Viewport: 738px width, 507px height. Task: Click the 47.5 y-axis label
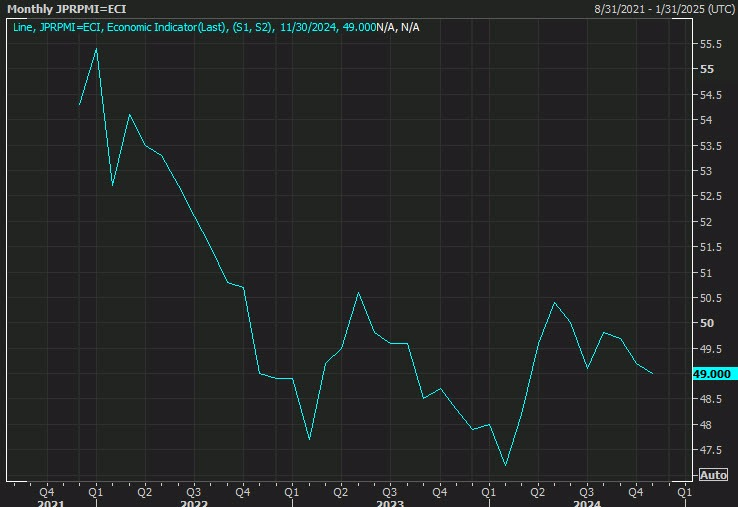click(x=711, y=450)
